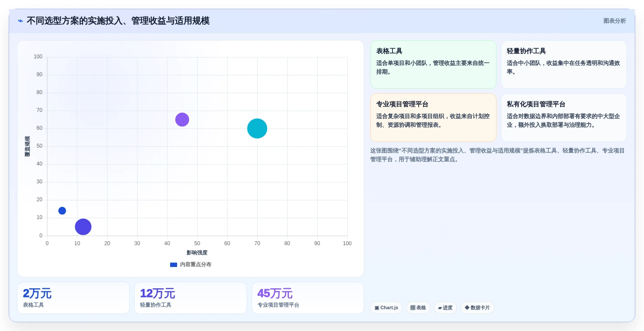Click the 内容重点分布 legend text
The width and height of the screenshot is (644, 331).
coord(196,264)
